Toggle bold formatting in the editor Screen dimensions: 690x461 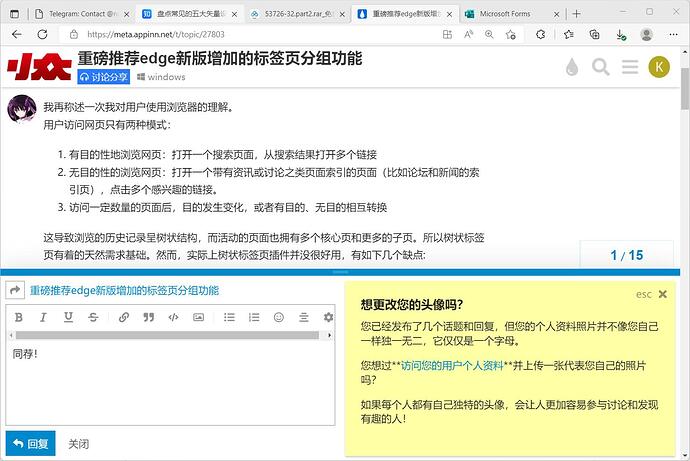coord(18,317)
